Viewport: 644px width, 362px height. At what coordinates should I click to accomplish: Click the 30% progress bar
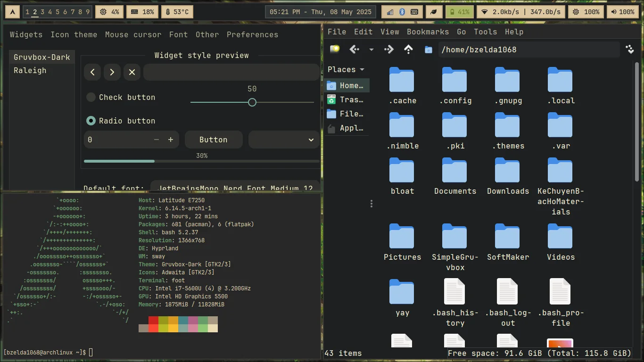coord(202,161)
